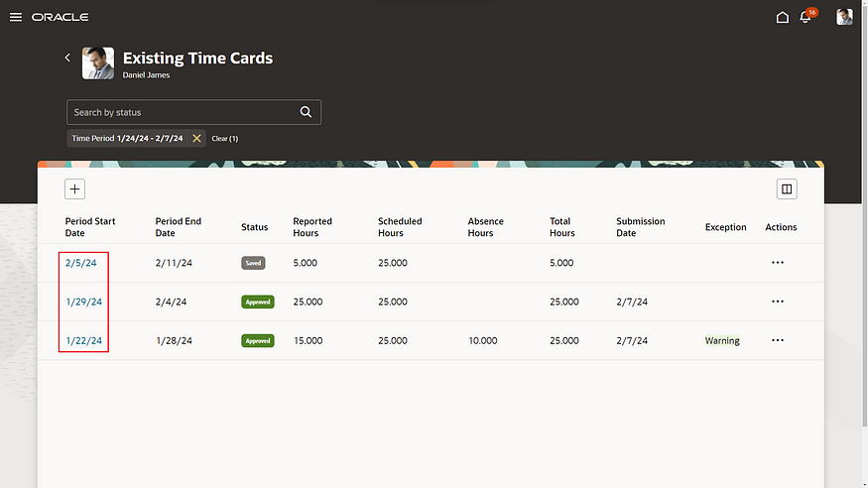Image resolution: width=868 pixels, height=488 pixels.
Task: Open the 1/22/24 time card link
Action: [x=83, y=340]
